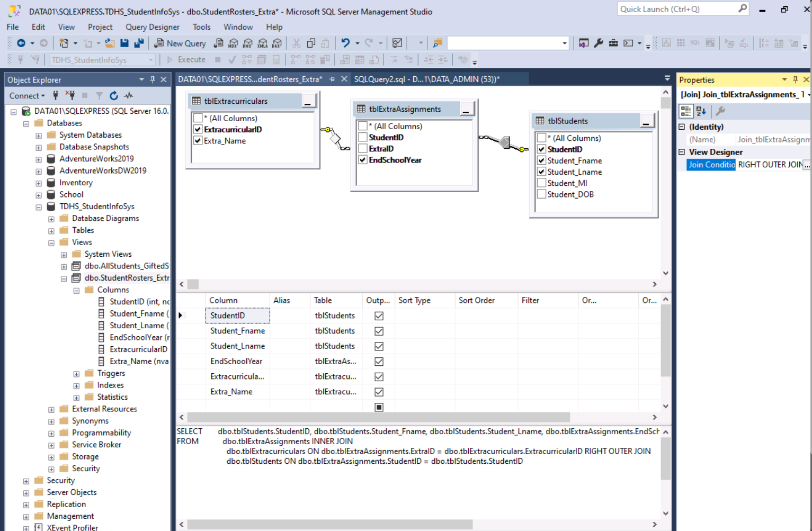Uncheck Extra_Name in tblExtracurriculars
This screenshot has width=812, height=531.
tap(198, 141)
